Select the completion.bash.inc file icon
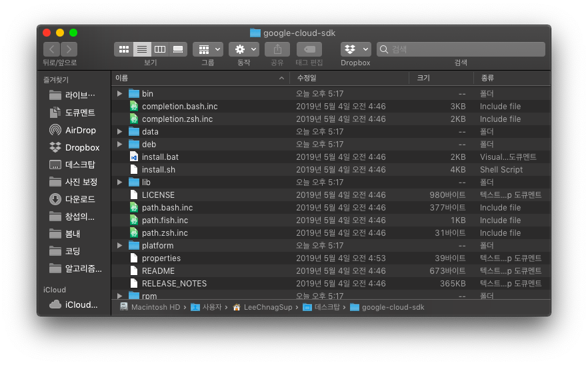Image resolution: width=588 pixels, height=365 pixels. coord(134,106)
